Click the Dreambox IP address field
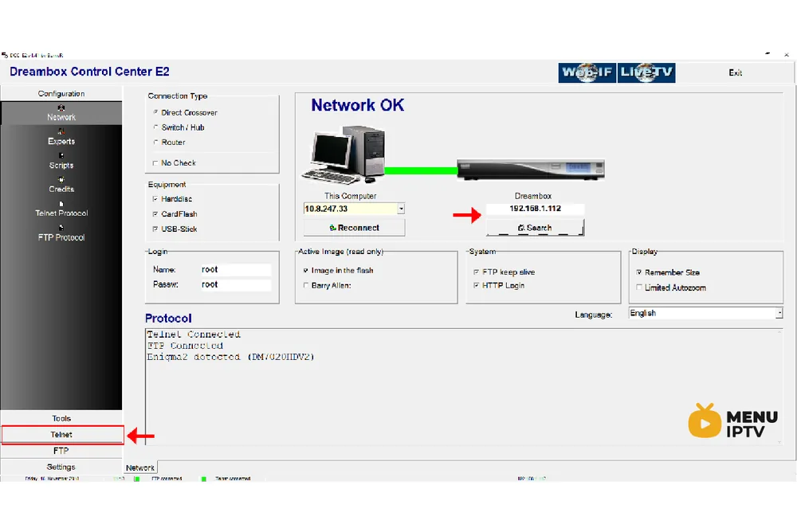797x532 pixels. click(535, 209)
